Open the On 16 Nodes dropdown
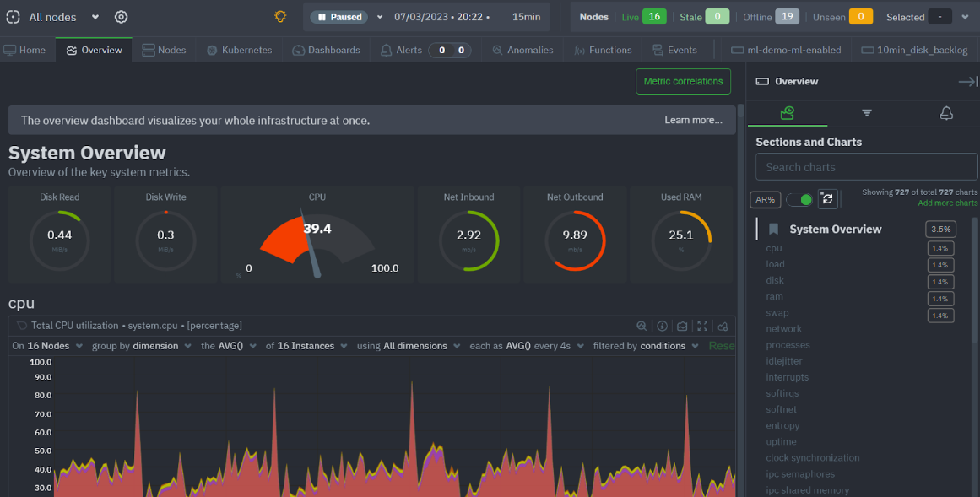Screen dimensions: 980x497 pos(47,346)
